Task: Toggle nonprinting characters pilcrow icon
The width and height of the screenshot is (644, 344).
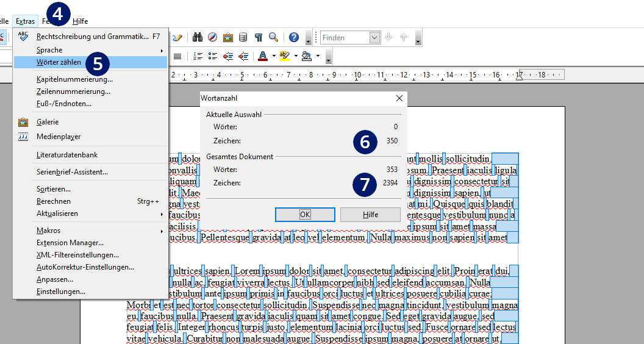Action: point(259,37)
